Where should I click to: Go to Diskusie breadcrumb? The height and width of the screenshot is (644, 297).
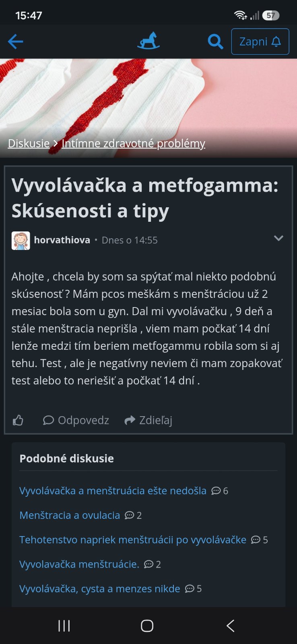[x=29, y=143]
